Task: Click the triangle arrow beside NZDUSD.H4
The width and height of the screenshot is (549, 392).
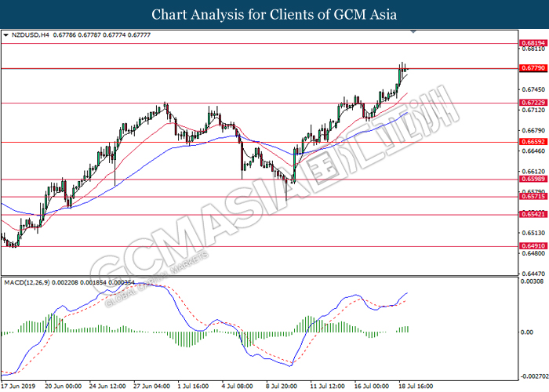Action: tap(6, 35)
